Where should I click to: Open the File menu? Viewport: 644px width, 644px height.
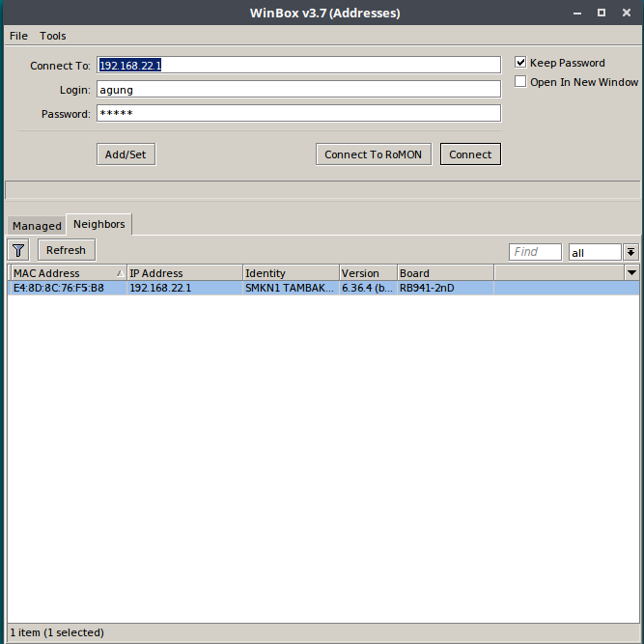tap(18, 36)
